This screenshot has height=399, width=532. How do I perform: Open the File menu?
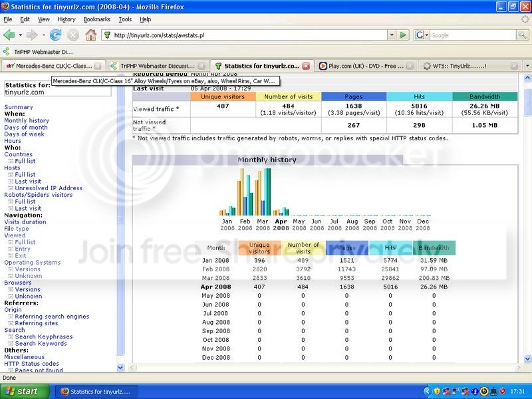(x=8, y=19)
